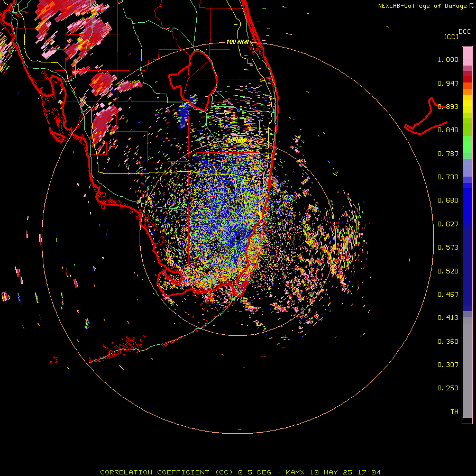Image resolution: width=476 pixels, height=476 pixels.
Task: Select the 0.733 scale value
Action: pyautogui.click(x=448, y=177)
